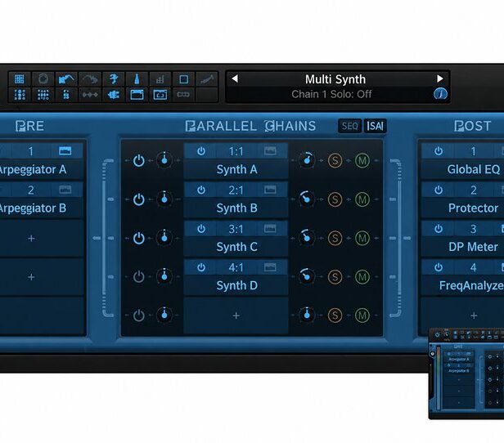
Task: Add a plugin to the empty chain 5 slot
Action: 236,315
